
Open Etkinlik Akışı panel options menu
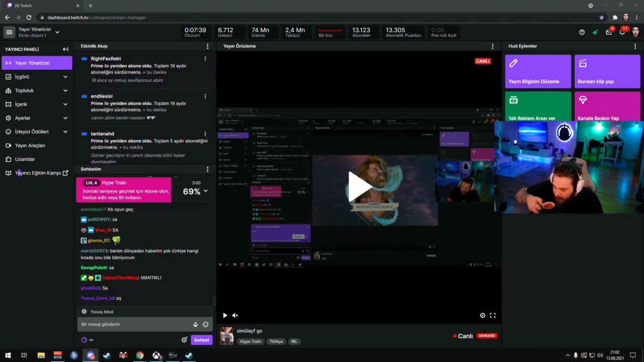pyautogui.click(x=207, y=46)
